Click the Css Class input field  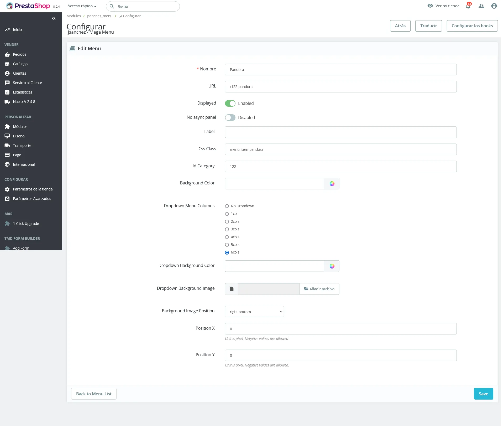point(341,149)
